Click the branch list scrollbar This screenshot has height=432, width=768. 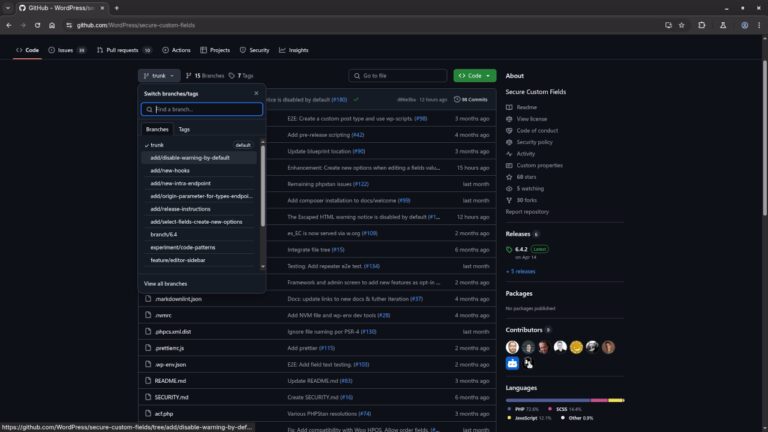click(263, 186)
